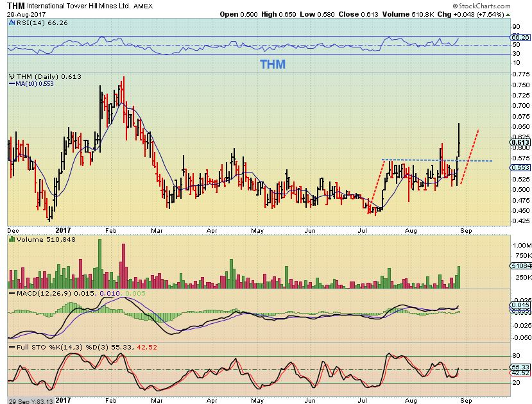Click 'International Tower Hill Mines Ltd.' company name
Image resolution: width=532 pixels, height=404 pixels.
[x=79, y=6]
